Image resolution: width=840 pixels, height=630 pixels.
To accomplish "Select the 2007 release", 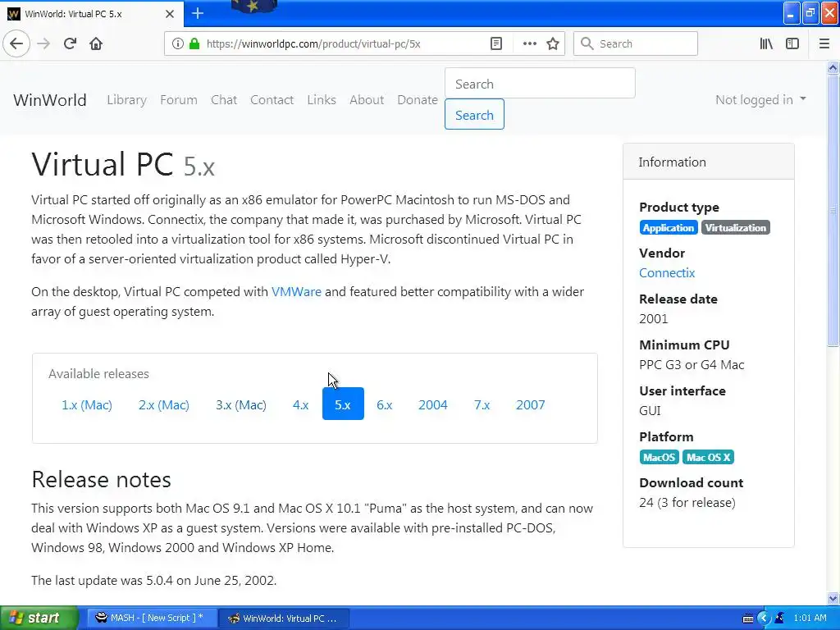I will (x=531, y=404).
